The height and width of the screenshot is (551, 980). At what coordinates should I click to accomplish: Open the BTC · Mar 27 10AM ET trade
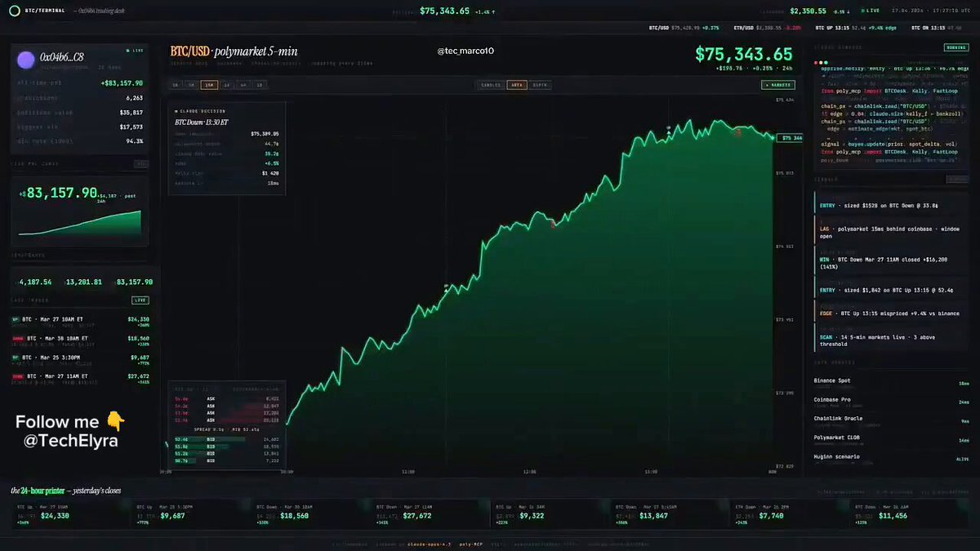[x=79, y=322]
